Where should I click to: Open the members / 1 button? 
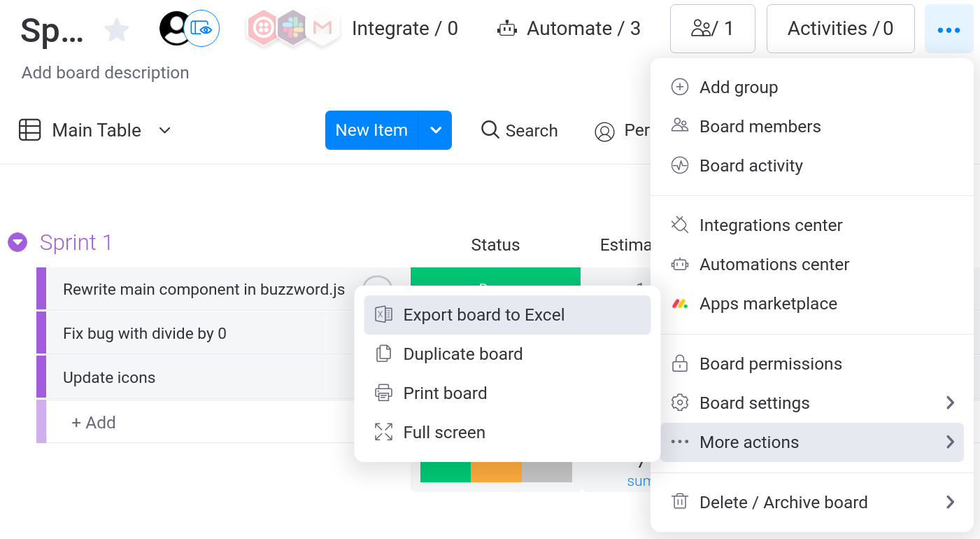click(712, 29)
